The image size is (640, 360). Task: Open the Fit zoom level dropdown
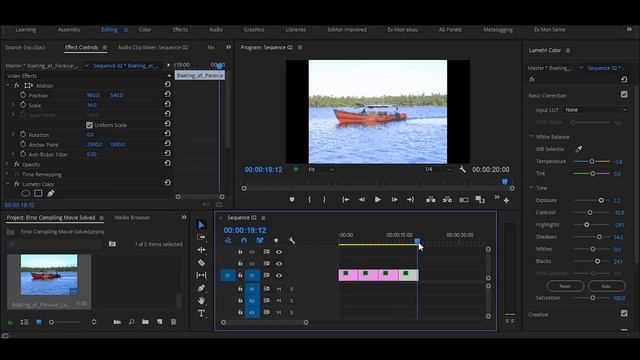click(321, 169)
